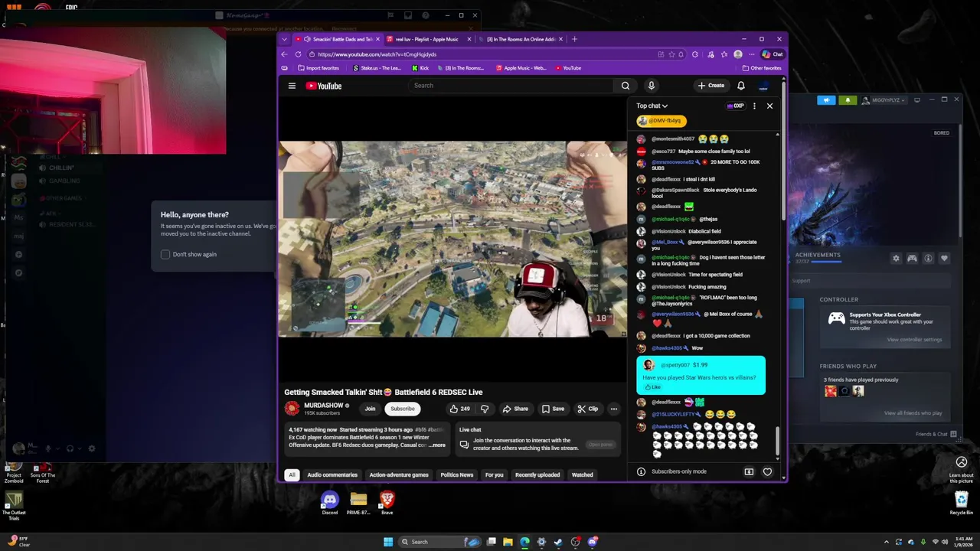The height and width of the screenshot is (551, 980).
Task: Select the All filter chip
Action: coord(292,475)
